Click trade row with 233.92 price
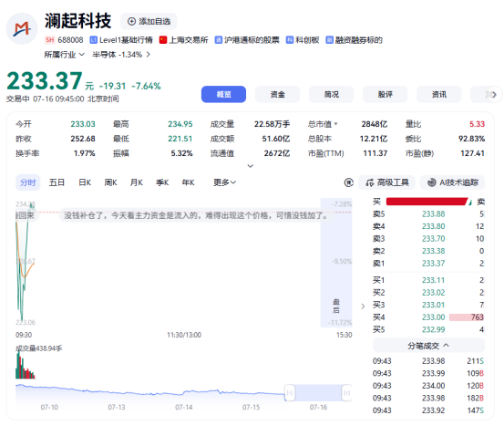Screen dimensions: 504x426 (x=428, y=410)
